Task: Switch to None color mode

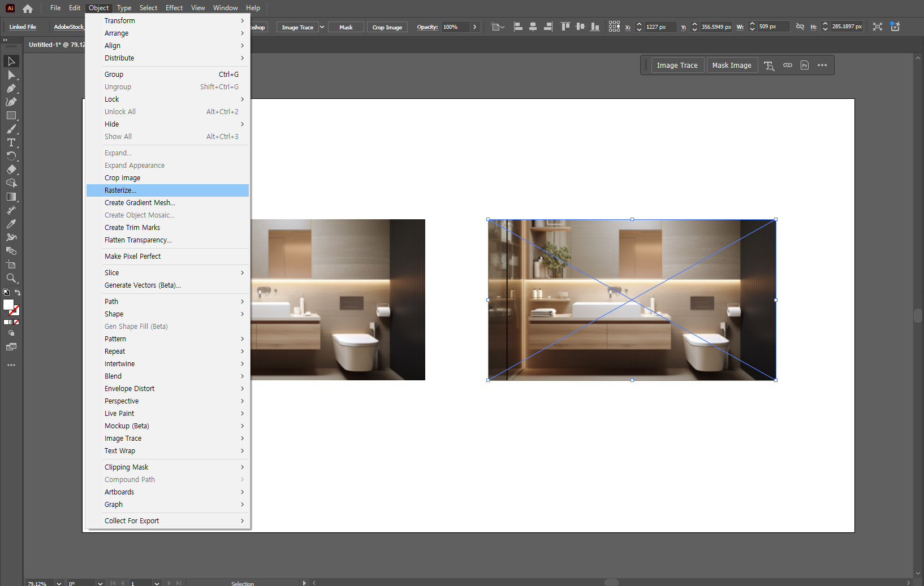Action: point(16,322)
